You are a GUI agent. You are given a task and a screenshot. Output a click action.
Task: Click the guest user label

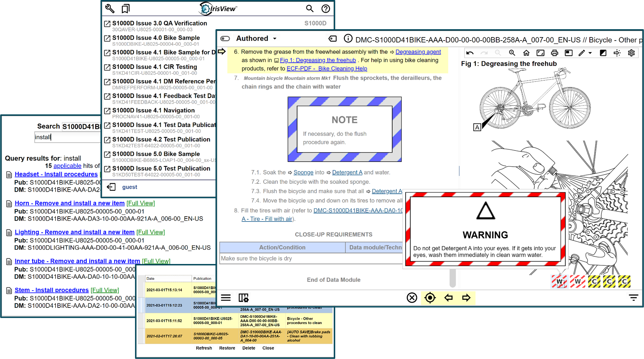pyautogui.click(x=129, y=187)
